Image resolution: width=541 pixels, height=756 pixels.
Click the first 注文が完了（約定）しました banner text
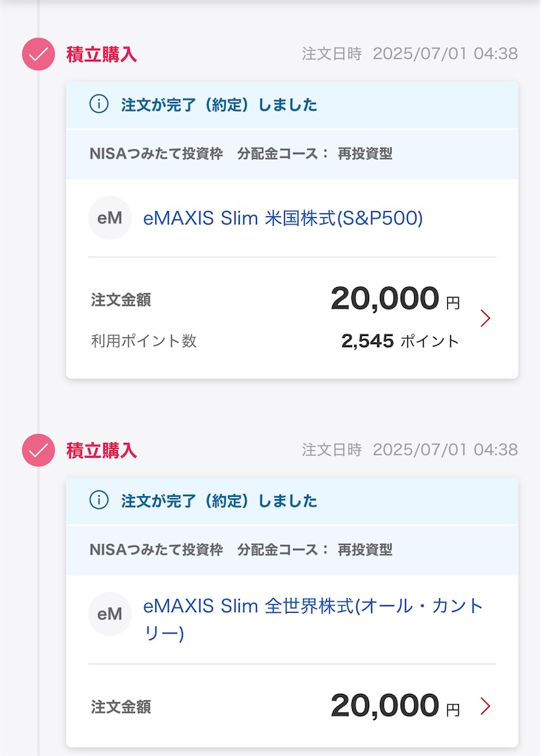[x=219, y=105]
